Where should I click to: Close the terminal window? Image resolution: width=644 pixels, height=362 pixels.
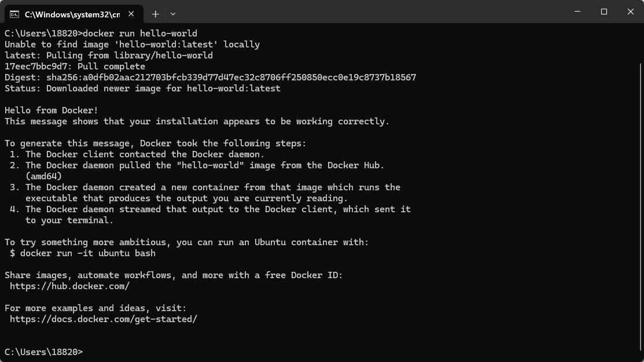631,12
